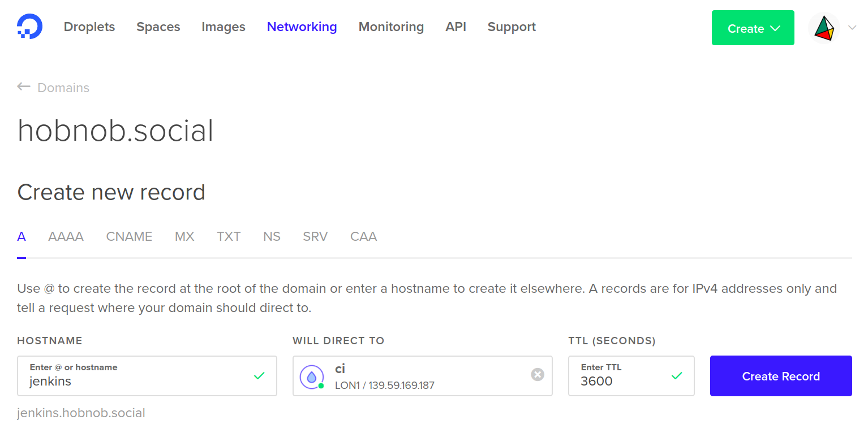Click the Domains breadcrumb link
This screenshot has height=433, width=868.
pyautogui.click(x=63, y=88)
